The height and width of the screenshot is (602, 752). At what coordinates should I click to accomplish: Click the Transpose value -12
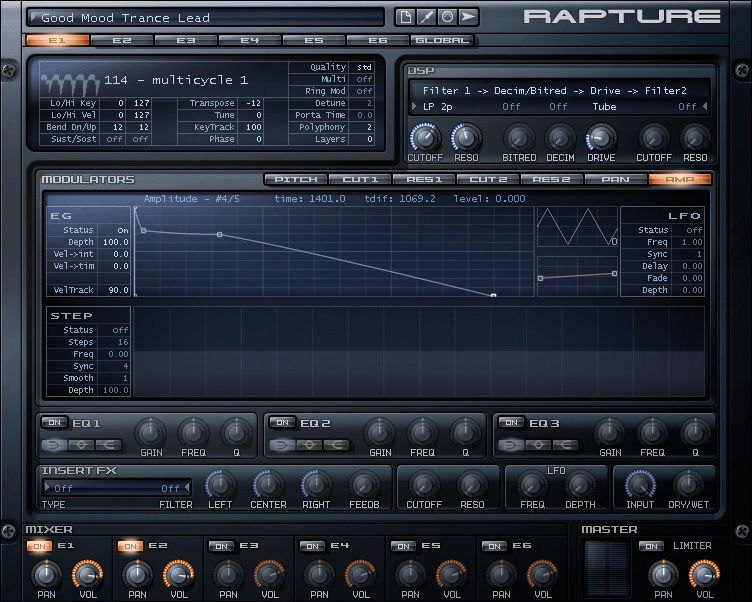coord(253,103)
